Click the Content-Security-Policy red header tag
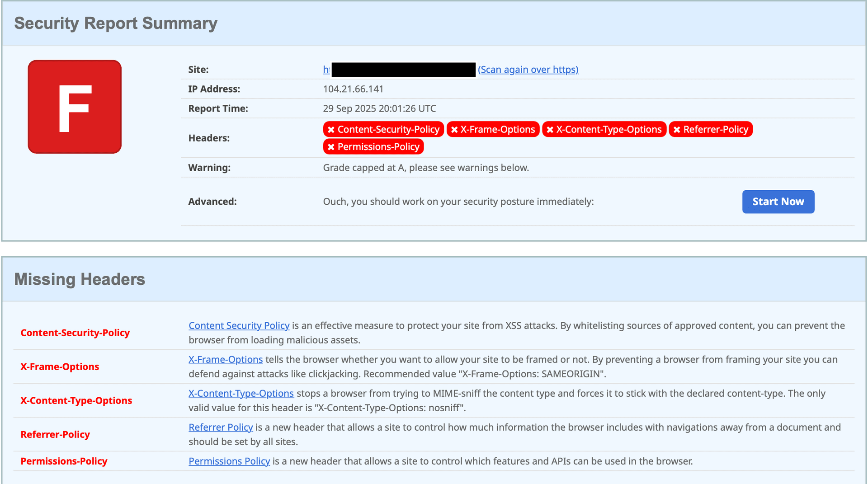The width and height of the screenshot is (868, 484). tap(383, 130)
